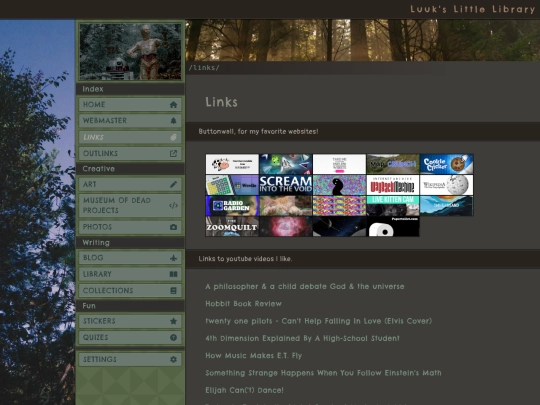Click the rainbow glitch pattern button
540x405 pixels.
[x=340, y=206]
